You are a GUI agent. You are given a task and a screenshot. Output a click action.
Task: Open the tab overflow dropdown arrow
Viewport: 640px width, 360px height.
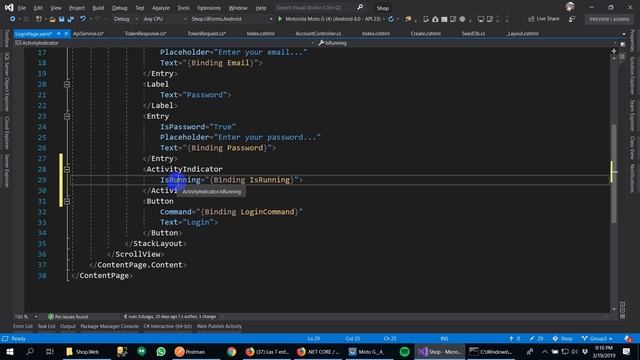[623, 34]
